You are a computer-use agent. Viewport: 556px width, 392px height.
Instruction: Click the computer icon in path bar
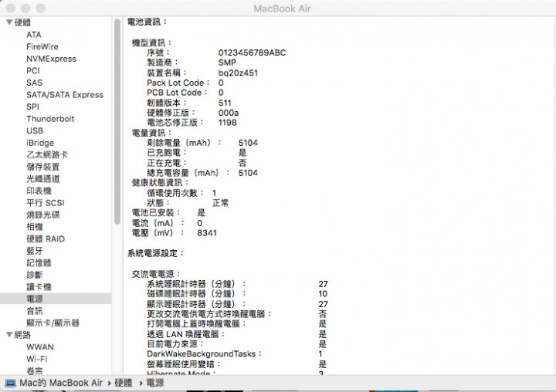pos(10,384)
